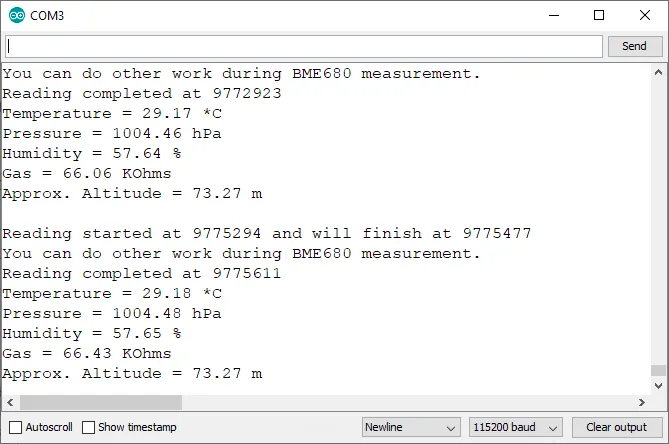Maximize the COM3 serial monitor window
The image size is (669, 444).
pos(599,15)
